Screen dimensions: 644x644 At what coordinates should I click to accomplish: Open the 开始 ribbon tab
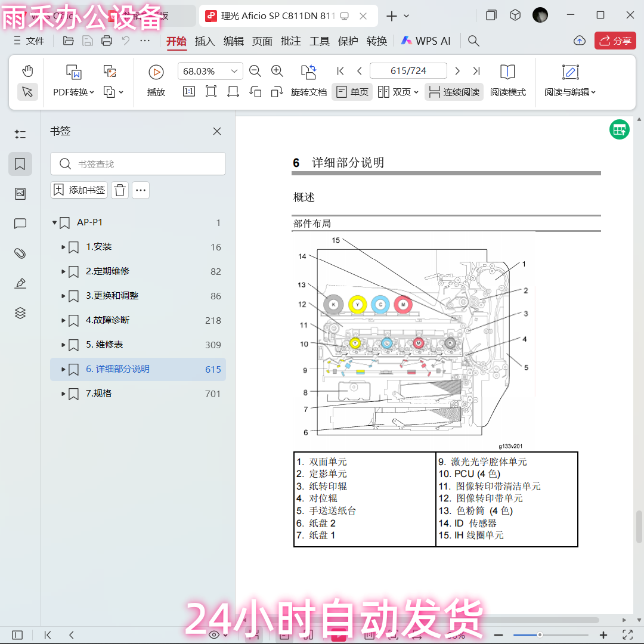pyautogui.click(x=177, y=41)
